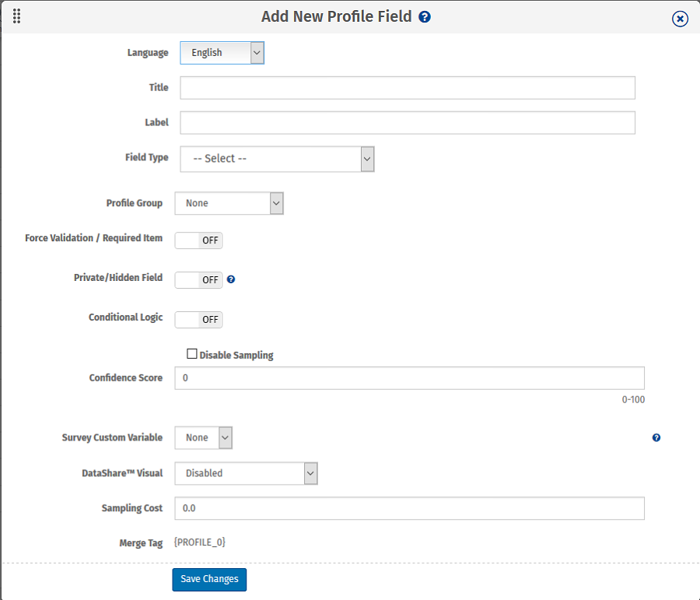Close the Add New Profile Field dialog
The height and width of the screenshot is (600, 700).
pos(680,19)
